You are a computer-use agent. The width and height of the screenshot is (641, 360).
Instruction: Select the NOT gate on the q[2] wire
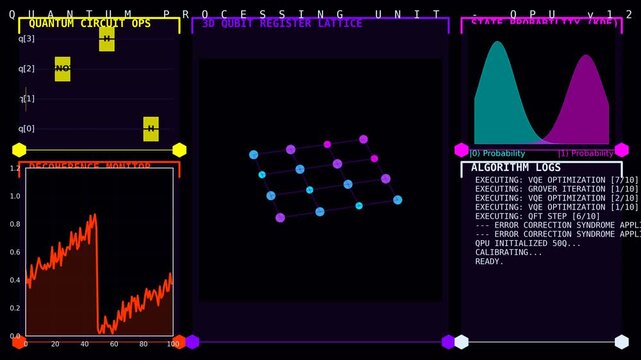pyautogui.click(x=63, y=69)
